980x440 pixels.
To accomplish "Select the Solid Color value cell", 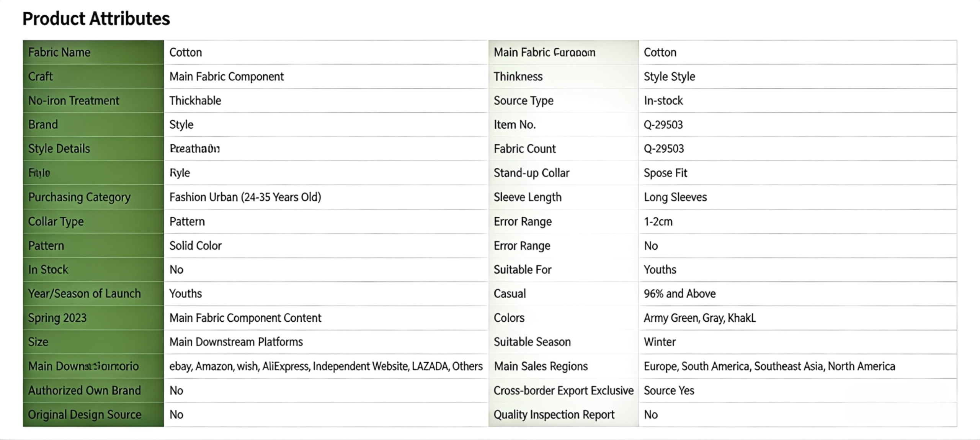I will tap(195, 245).
